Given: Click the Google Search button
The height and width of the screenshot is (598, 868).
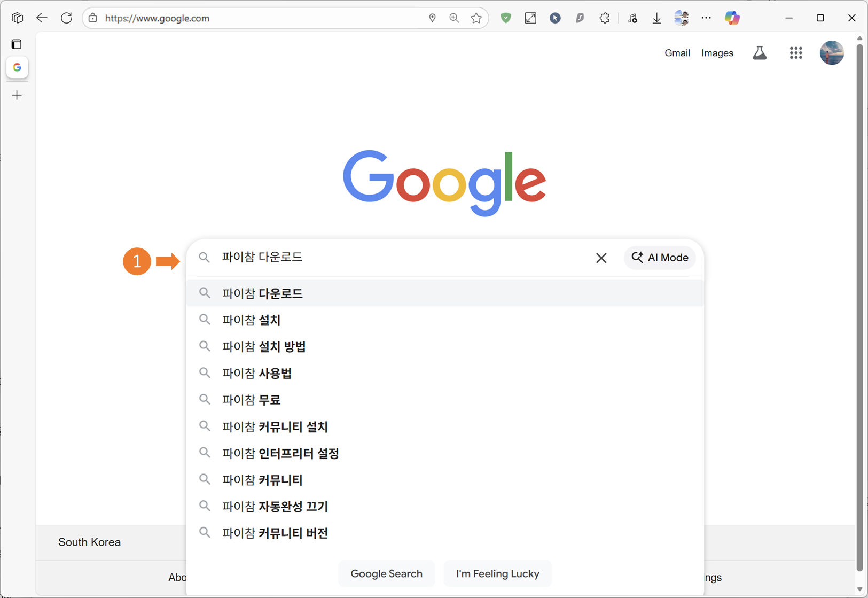Looking at the screenshot, I should (386, 573).
